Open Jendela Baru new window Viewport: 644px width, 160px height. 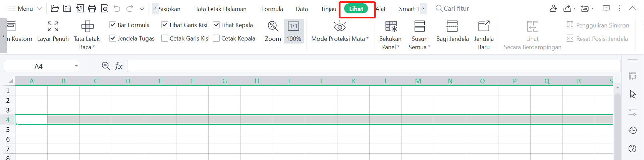tap(484, 26)
